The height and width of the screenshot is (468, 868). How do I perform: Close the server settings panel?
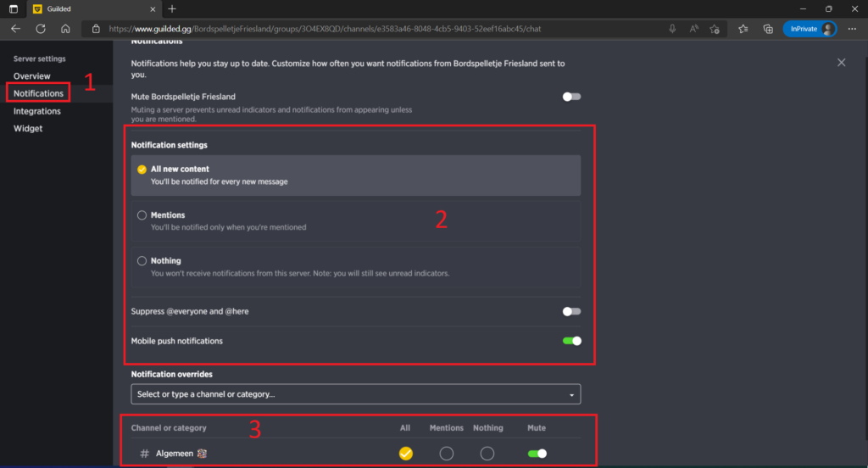[842, 63]
